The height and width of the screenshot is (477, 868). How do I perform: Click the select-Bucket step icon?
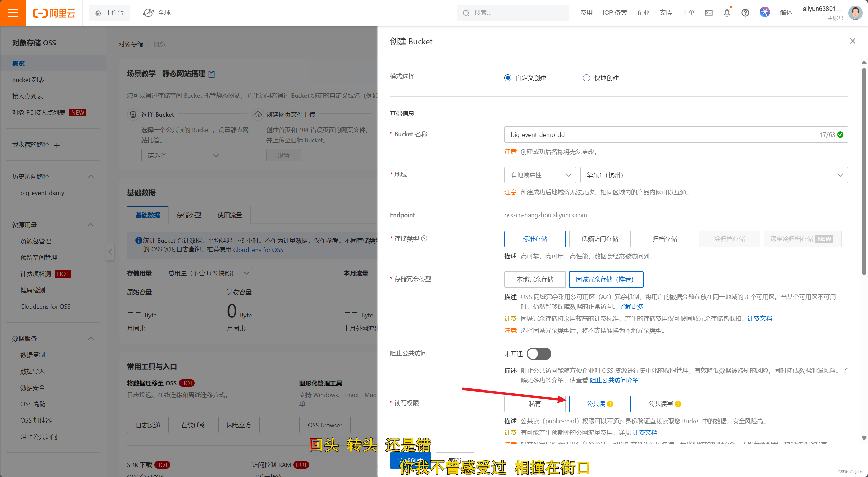tap(133, 114)
